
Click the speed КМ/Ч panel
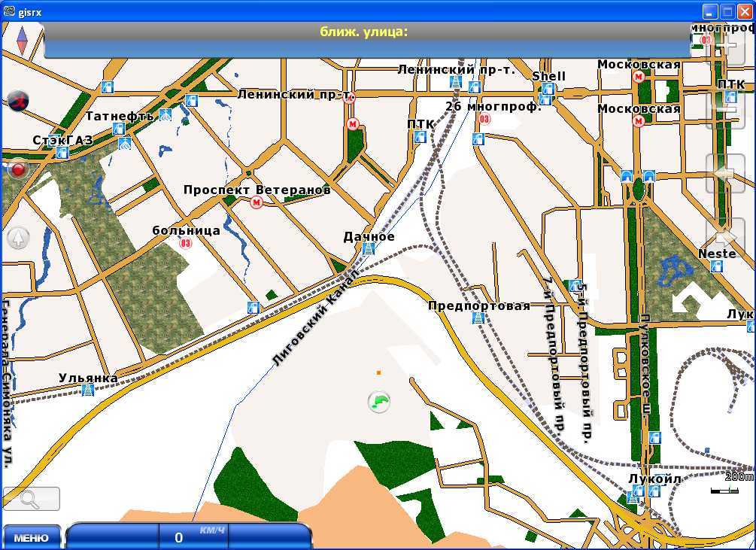188,536
